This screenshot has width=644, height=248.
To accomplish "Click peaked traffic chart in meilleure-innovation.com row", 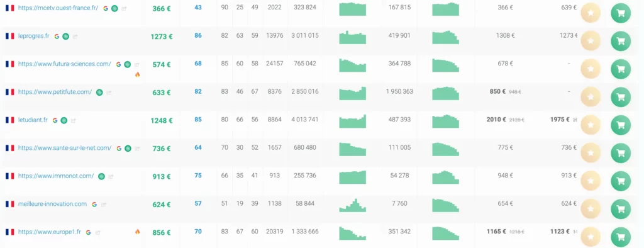I will click(352, 205).
